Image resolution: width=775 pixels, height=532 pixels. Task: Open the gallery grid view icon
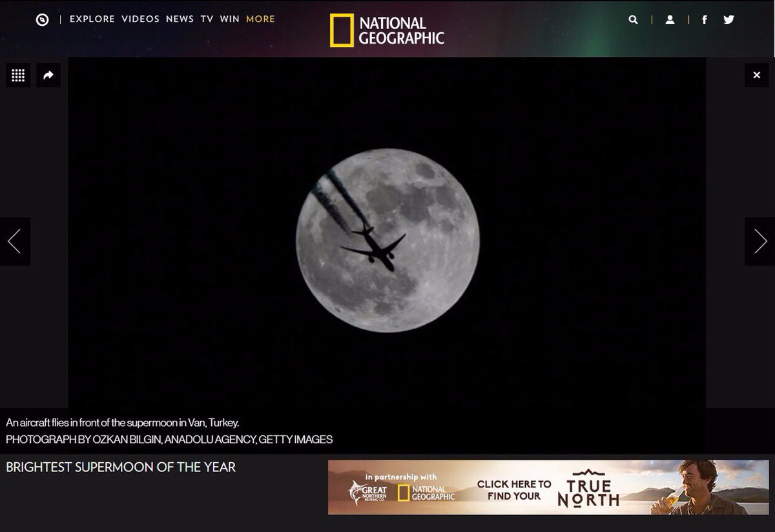[18, 76]
